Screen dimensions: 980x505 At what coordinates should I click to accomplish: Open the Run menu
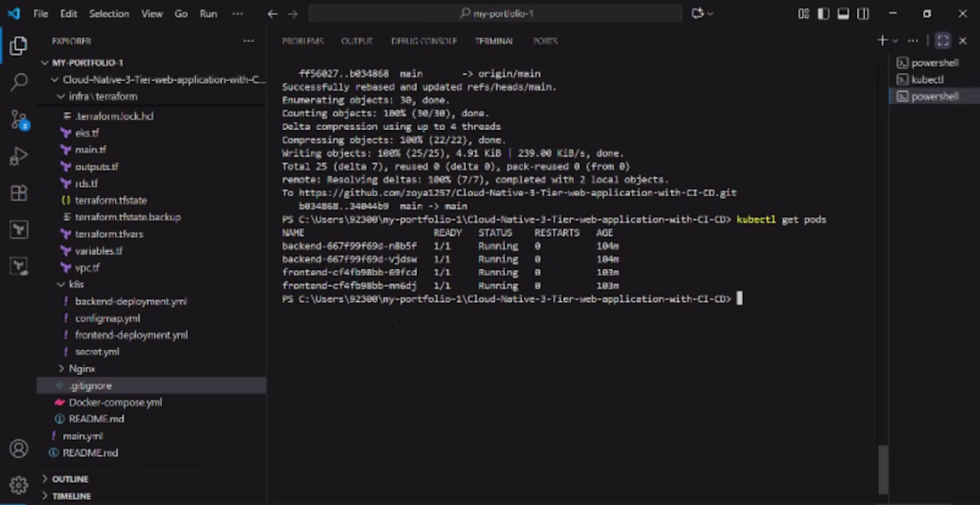pos(208,13)
